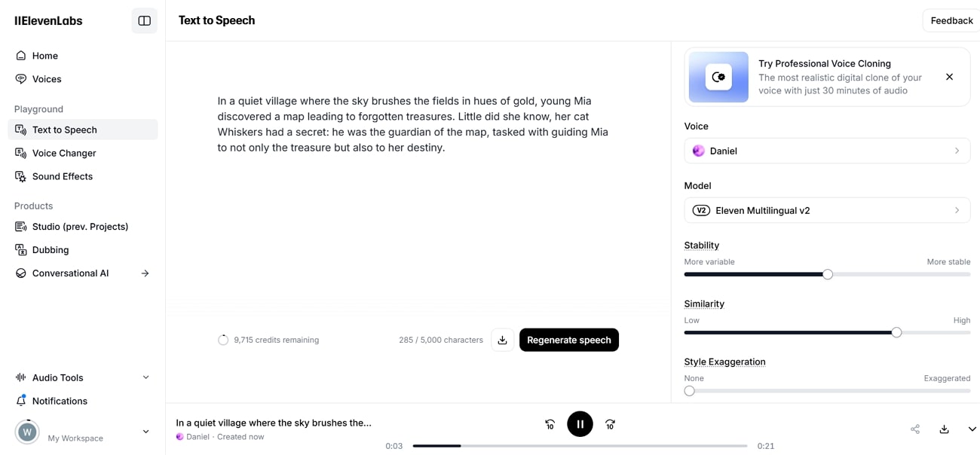The width and height of the screenshot is (980, 455).
Task: Click the Daniel voice avatar icon
Action: [x=698, y=151]
